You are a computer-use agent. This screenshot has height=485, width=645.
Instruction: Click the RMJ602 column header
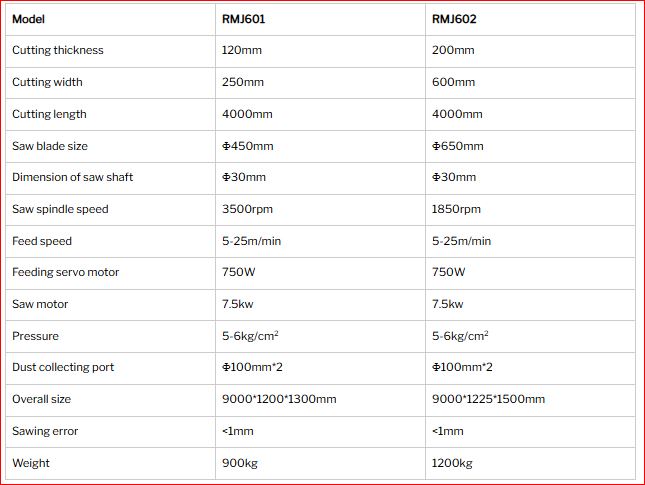454,19
